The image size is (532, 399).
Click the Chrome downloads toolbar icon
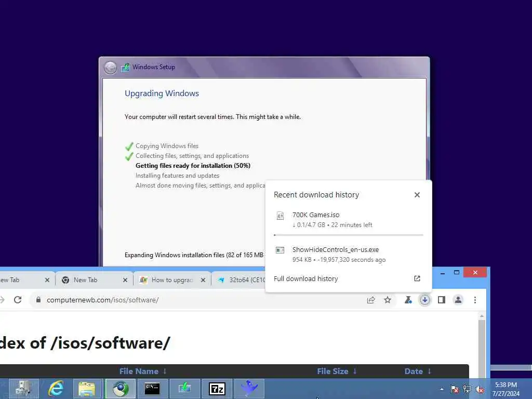point(424,300)
